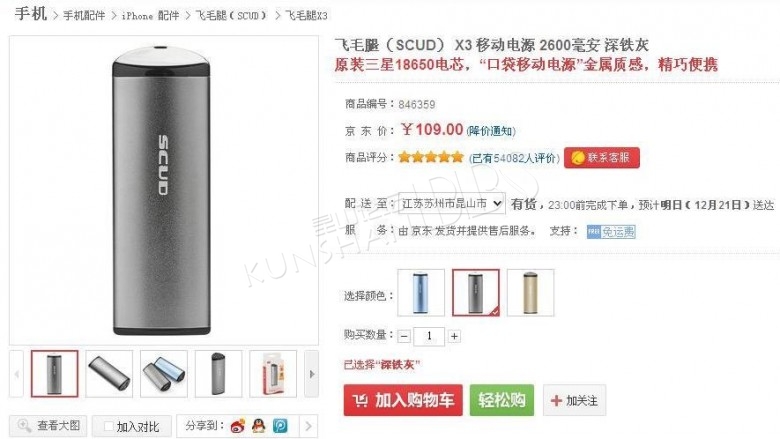Select the deep iron gray color option

point(476,293)
